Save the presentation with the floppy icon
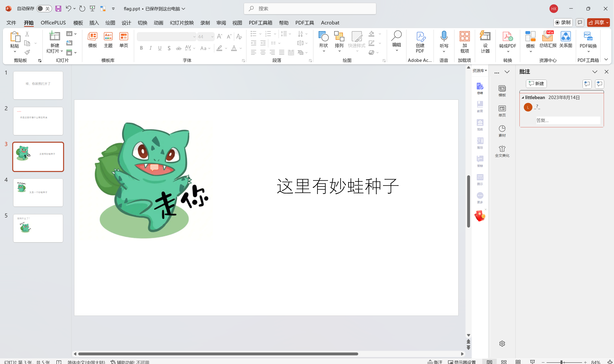 pyautogui.click(x=58, y=9)
